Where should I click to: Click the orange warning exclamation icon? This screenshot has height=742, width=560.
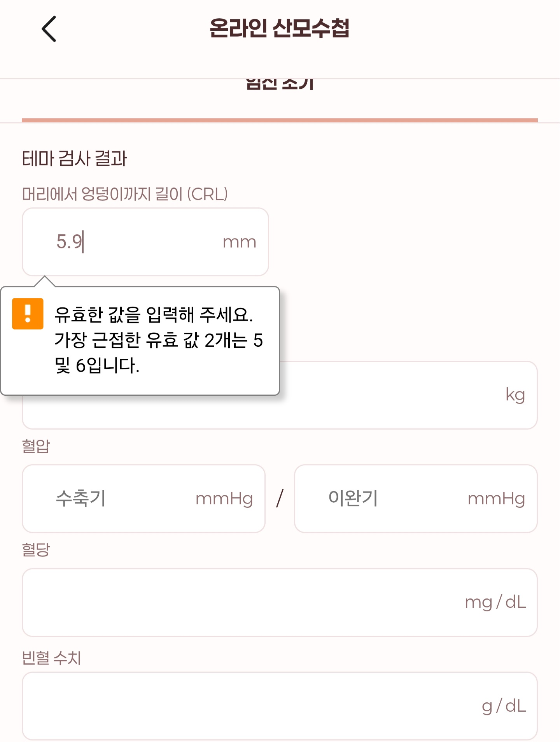pos(28,314)
